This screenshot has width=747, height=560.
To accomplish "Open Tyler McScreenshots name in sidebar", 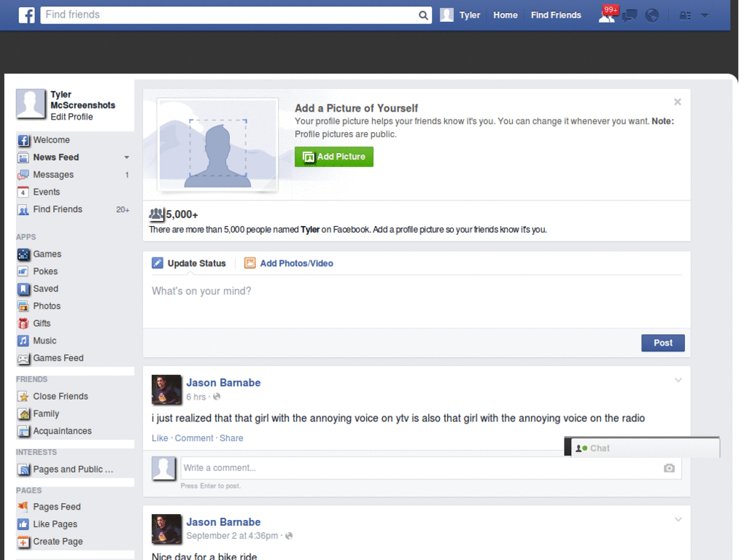I will 83,100.
